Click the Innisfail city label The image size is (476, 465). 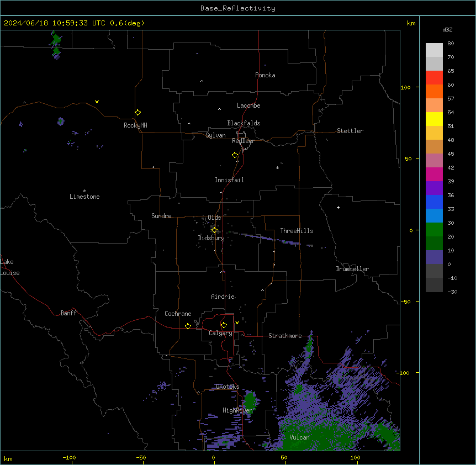click(x=229, y=180)
